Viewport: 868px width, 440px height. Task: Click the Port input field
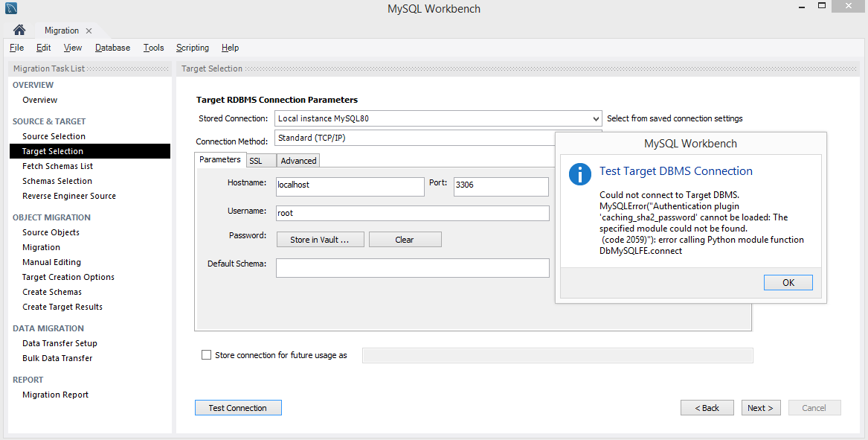tap(501, 187)
